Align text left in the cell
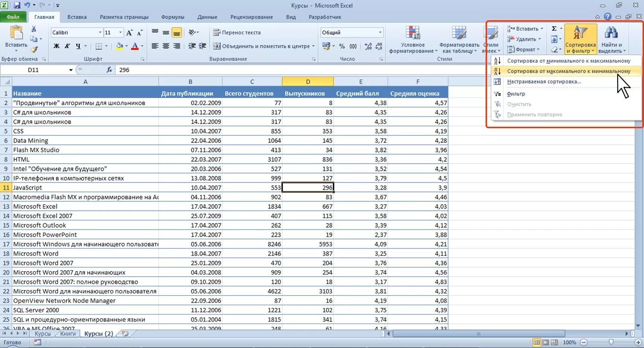This screenshot has height=348, width=644. coord(155,46)
